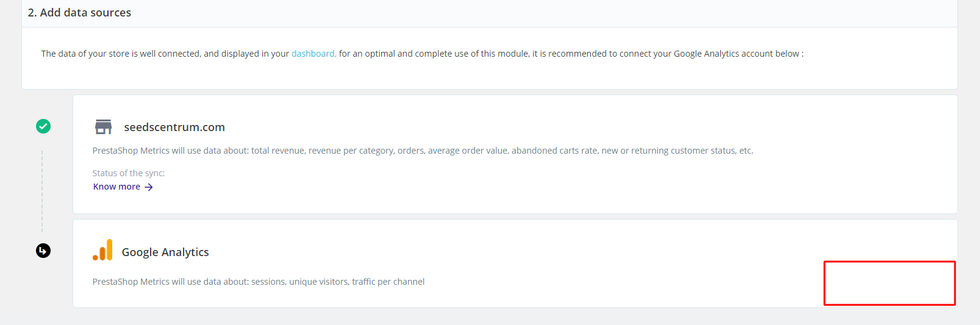The image size is (980, 325).
Task: Click the store icon beside seedscentrum.com
Action: coord(104,127)
